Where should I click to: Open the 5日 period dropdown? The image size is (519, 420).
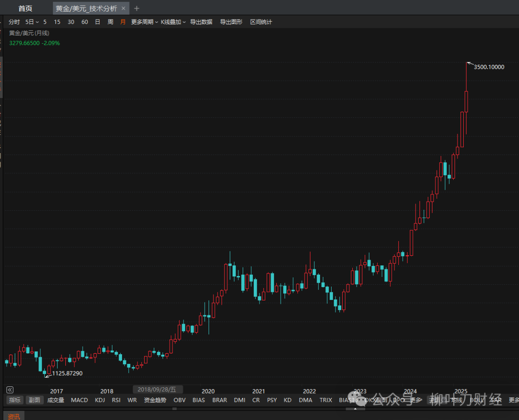(x=32, y=22)
